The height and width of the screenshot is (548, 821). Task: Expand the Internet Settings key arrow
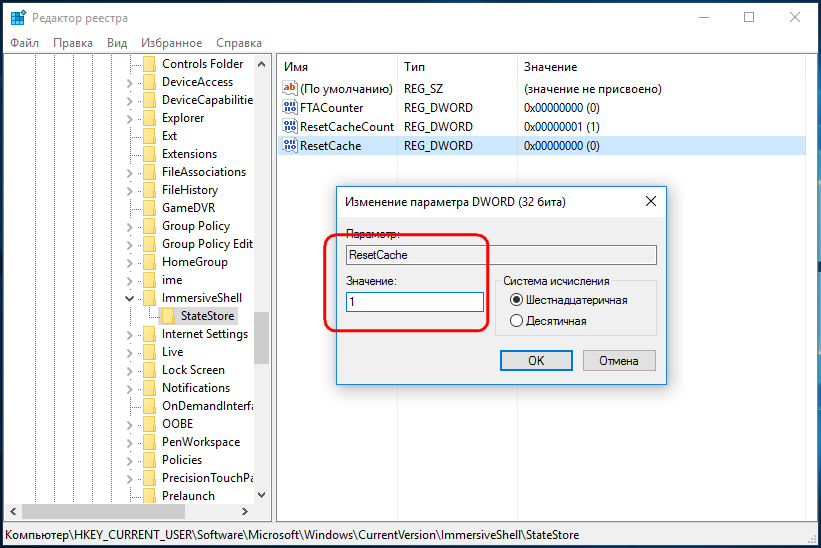pyautogui.click(x=129, y=334)
